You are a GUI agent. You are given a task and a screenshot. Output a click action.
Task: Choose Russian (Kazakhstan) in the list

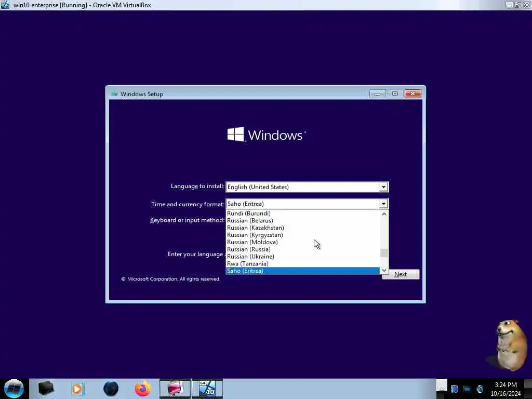click(x=303, y=228)
